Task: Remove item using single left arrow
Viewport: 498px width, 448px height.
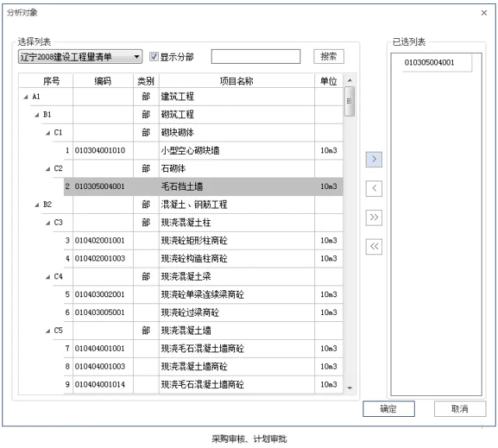Action: point(373,188)
